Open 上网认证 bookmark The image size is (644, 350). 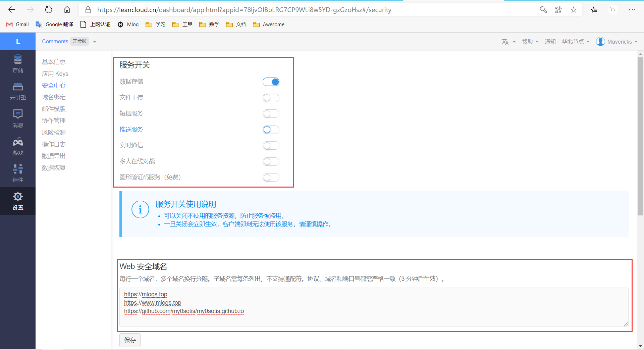pos(96,24)
